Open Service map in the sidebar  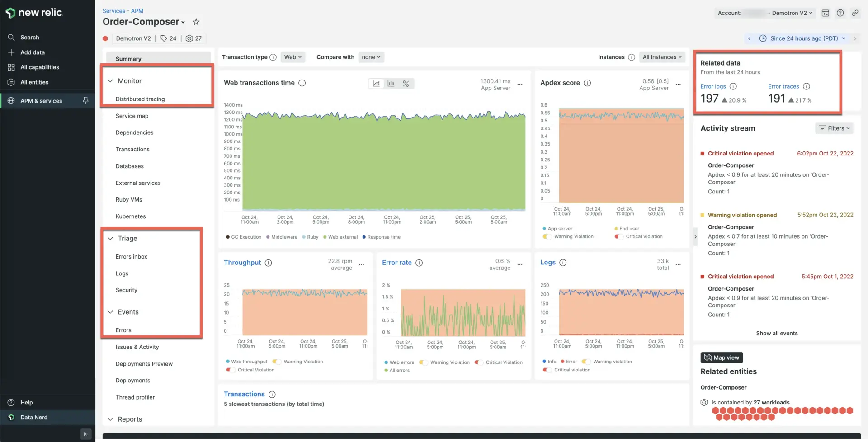pos(132,116)
